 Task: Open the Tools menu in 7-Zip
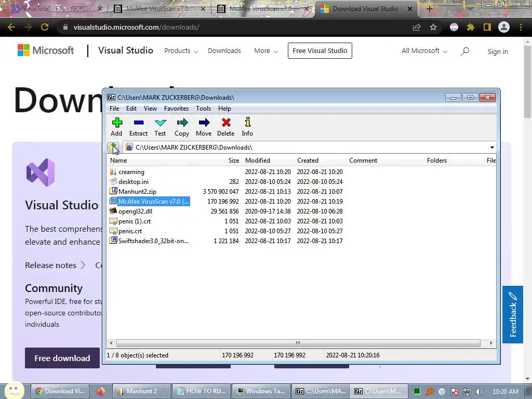coord(203,109)
